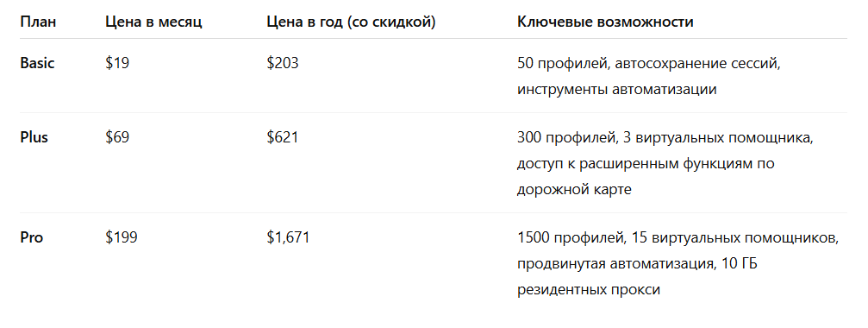Click the "продвинутая автоматизация, 10 ГБ" line
This screenshot has width=868, height=328.
point(637,264)
